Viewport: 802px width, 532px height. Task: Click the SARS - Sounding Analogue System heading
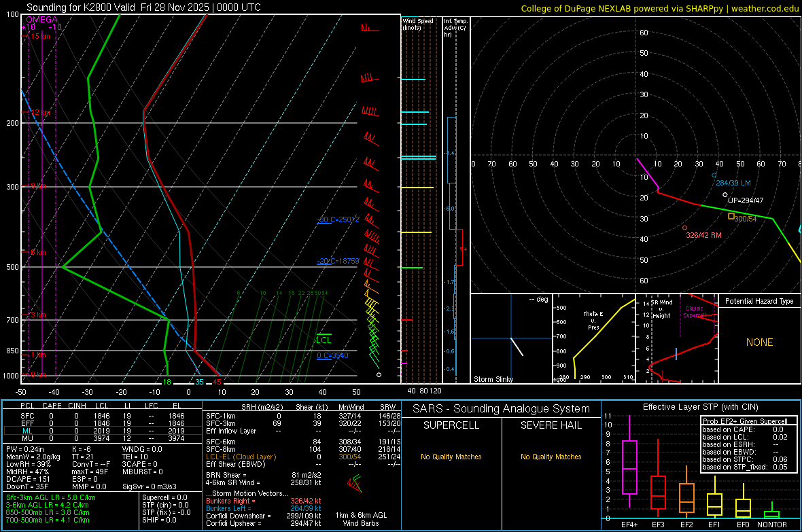[502, 409]
